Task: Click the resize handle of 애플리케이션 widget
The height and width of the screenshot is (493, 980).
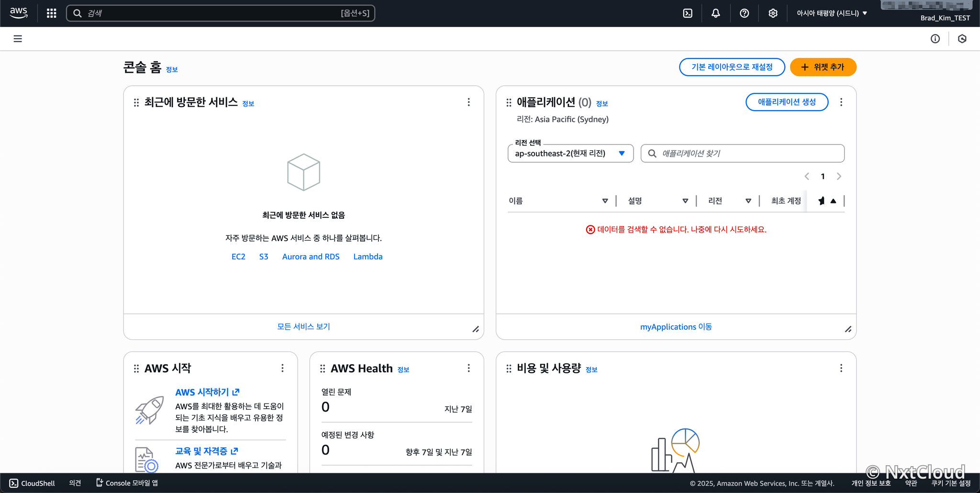Action: click(x=848, y=329)
